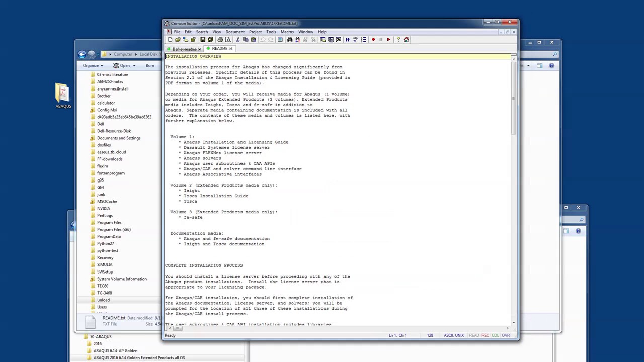Select the fortranprogram folder
The width and height of the screenshot is (644, 362).
pos(111,173)
